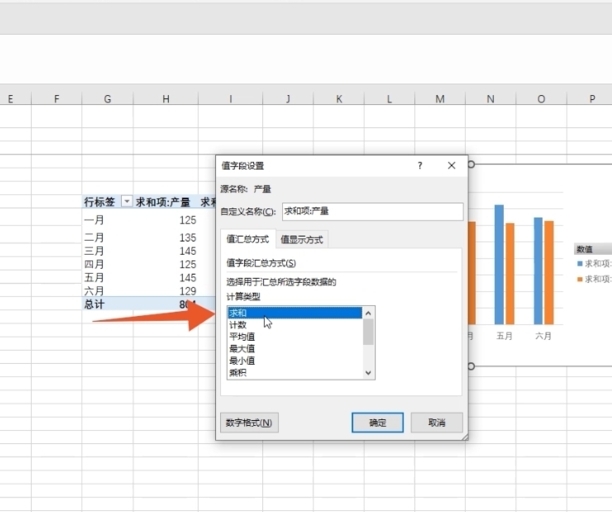
Task: Select 求和 in the calculation list
Action: [x=294, y=313]
